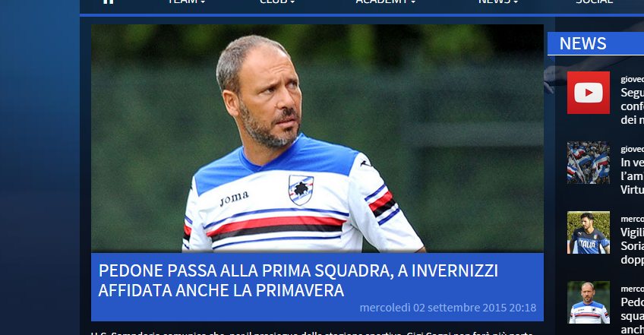Open the small Pedone coach sidebar thumbnail
This screenshot has width=644, height=335.
pyautogui.click(x=589, y=302)
